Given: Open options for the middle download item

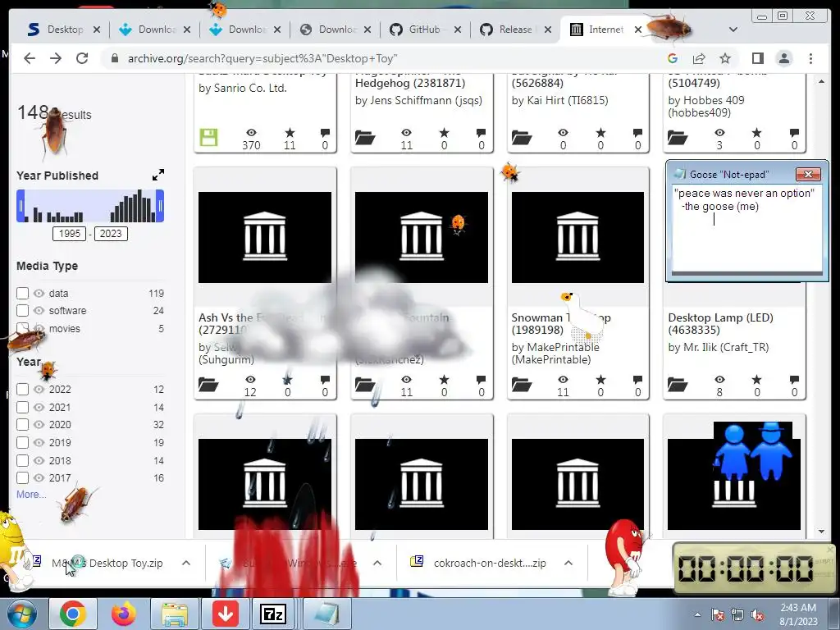Looking at the screenshot, I should [377, 563].
